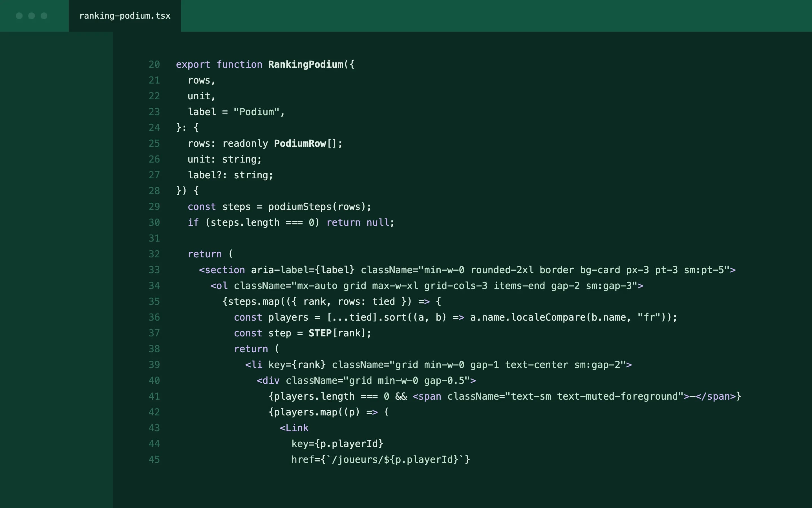Click the <li opening tag

[x=254, y=365]
